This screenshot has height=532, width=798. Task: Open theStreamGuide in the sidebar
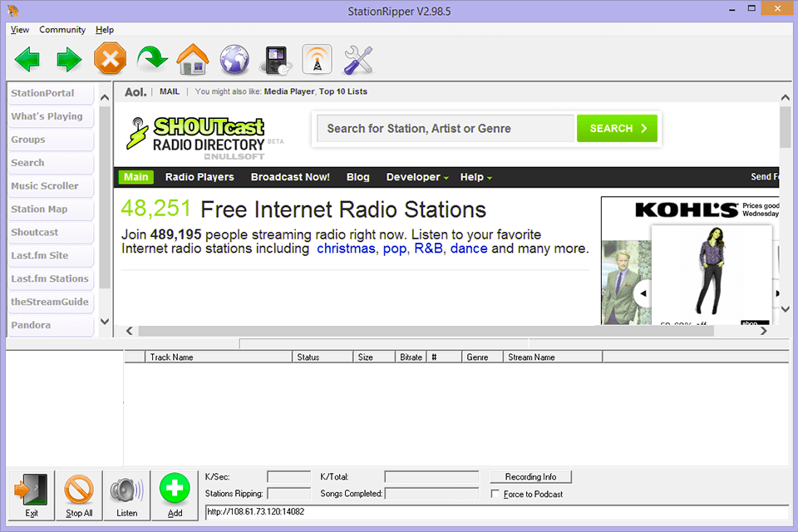click(x=51, y=302)
